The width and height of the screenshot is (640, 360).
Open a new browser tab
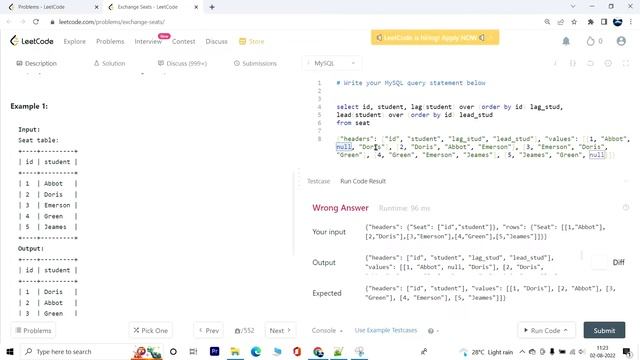pyautogui.click(x=212, y=7)
